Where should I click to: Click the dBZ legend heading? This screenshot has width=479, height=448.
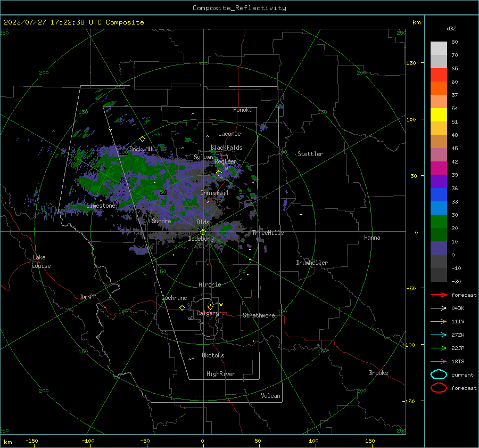pos(451,29)
